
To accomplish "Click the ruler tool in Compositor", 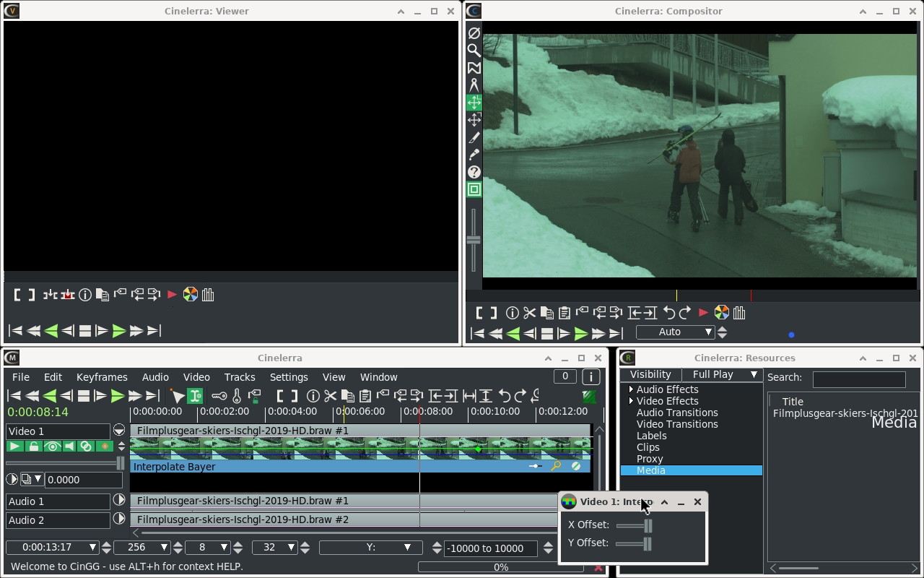I will click(x=474, y=85).
